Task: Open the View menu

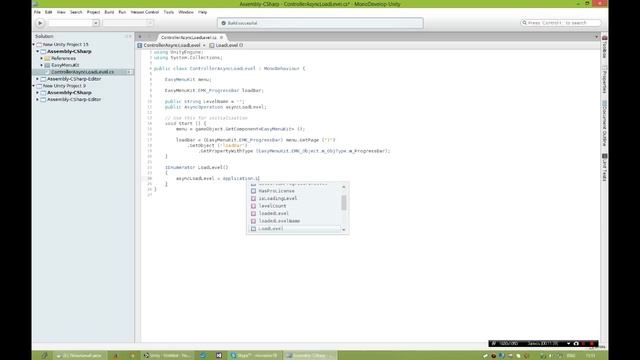Action: click(x=61, y=12)
